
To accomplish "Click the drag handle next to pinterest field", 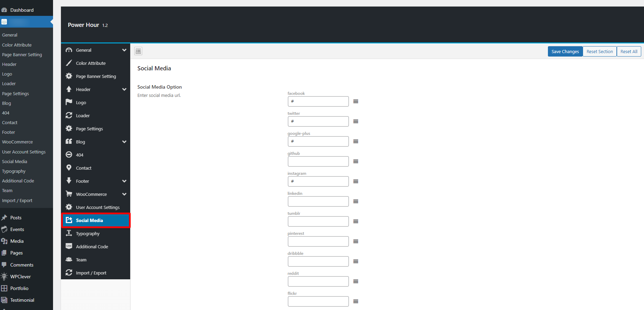I will 356,241.
